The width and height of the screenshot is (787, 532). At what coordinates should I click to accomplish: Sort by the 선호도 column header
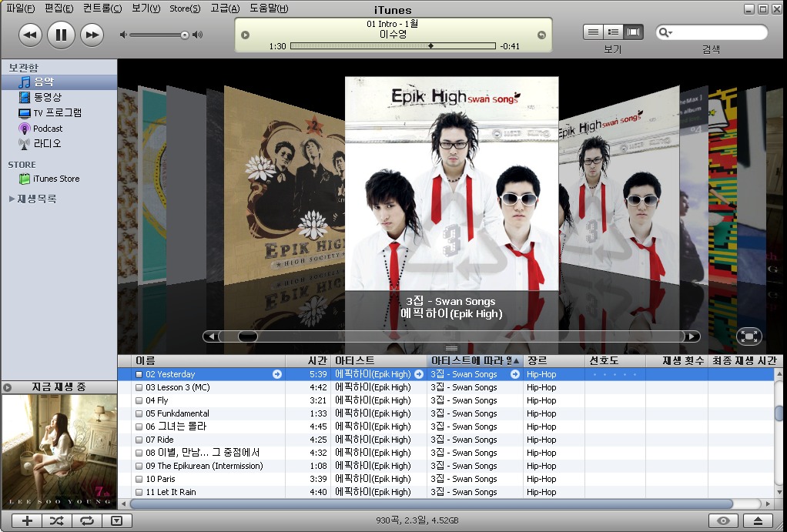(x=615, y=360)
